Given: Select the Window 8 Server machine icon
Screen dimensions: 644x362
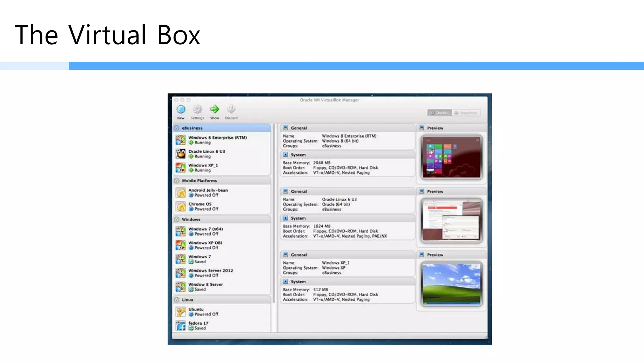Looking at the screenshot, I should (x=180, y=287).
